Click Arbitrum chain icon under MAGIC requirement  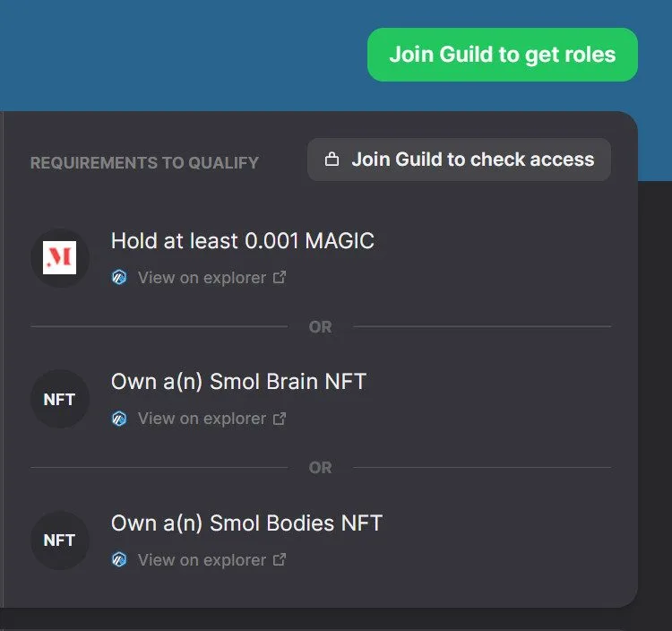tap(119, 277)
